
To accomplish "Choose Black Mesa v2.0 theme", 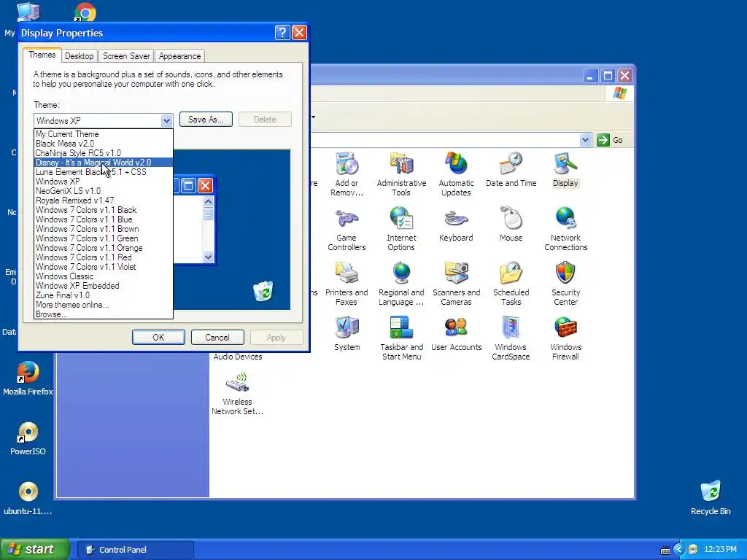I will pos(104,144).
